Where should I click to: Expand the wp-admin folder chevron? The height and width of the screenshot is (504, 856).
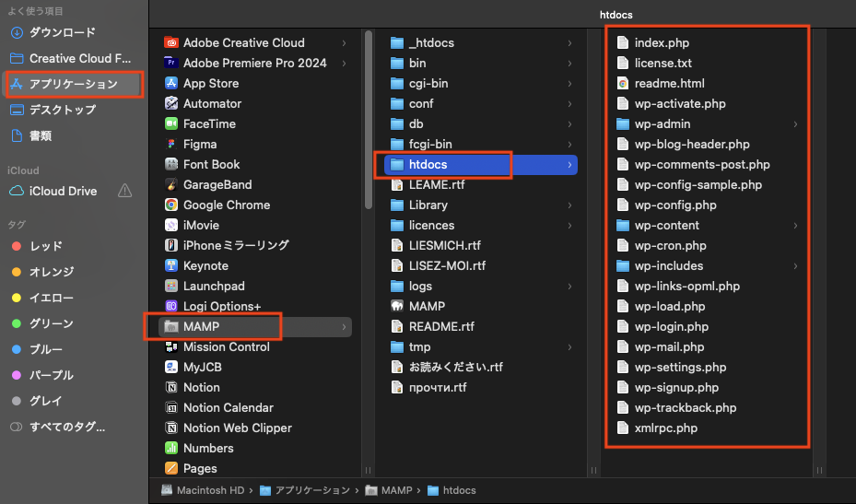click(x=795, y=124)
